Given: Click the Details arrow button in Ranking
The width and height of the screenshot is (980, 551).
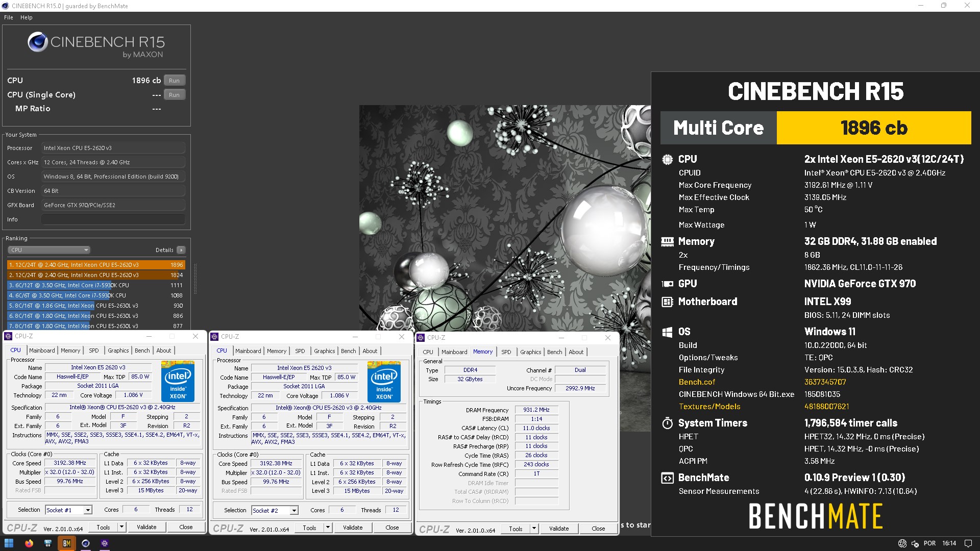Looking at the screenshot, I should click(x=181, y=250).
